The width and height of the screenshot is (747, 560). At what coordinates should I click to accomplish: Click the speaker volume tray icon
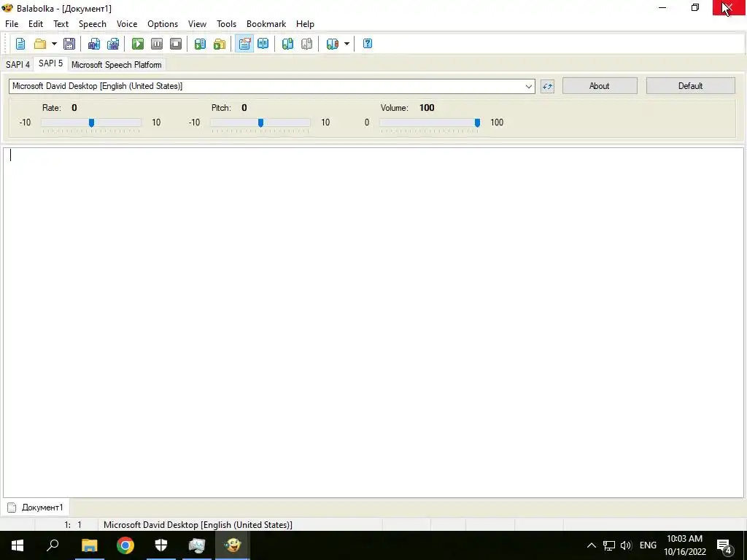click(x=625, y=545)
